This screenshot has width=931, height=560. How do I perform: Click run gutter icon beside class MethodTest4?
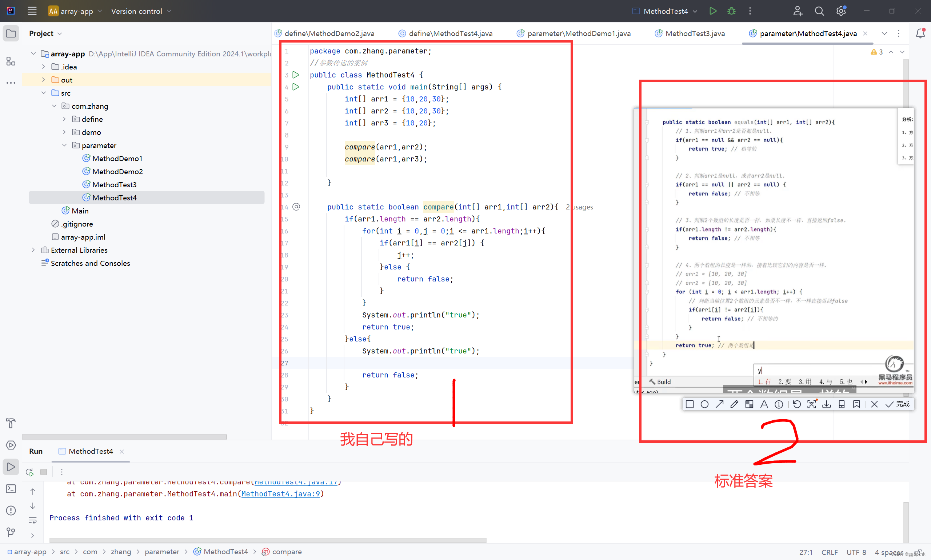click(296, 75)
